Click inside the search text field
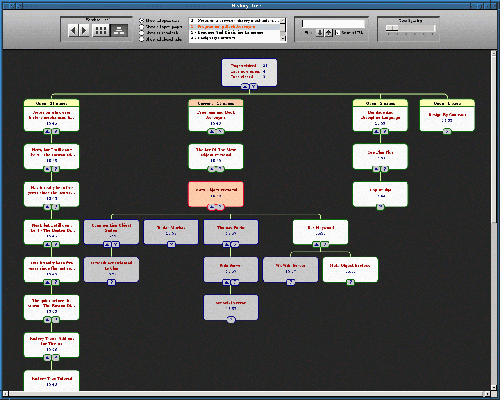 pos(333,23)
